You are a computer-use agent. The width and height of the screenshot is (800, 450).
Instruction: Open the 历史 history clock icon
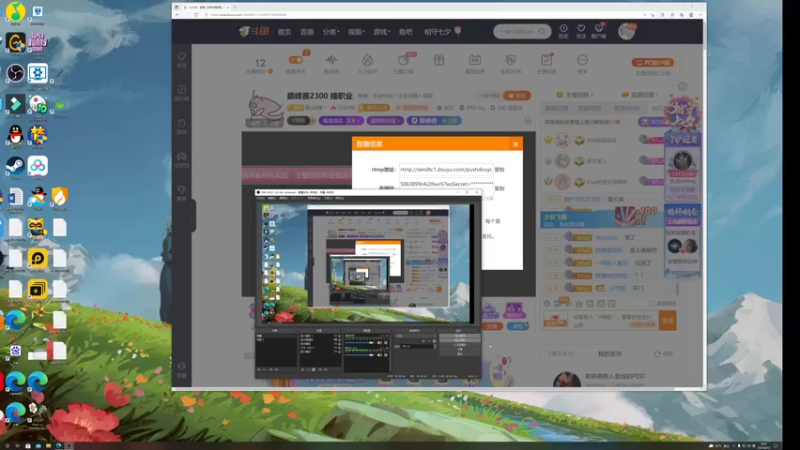click(563, 29)
